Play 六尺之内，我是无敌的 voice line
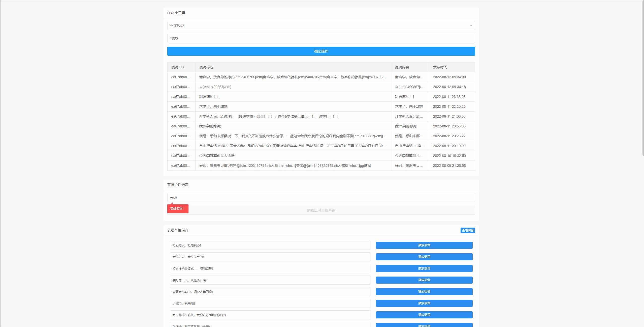 424,257
